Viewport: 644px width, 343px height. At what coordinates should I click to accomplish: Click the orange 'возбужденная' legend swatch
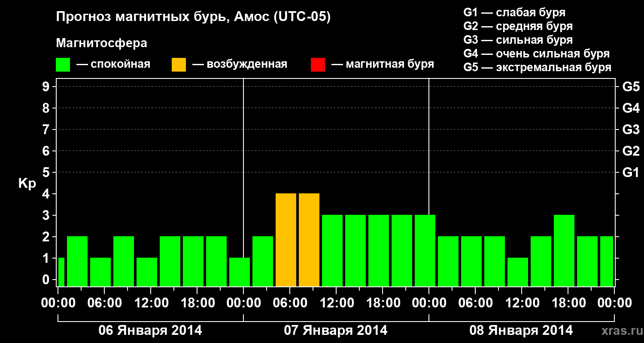(179, 65)
